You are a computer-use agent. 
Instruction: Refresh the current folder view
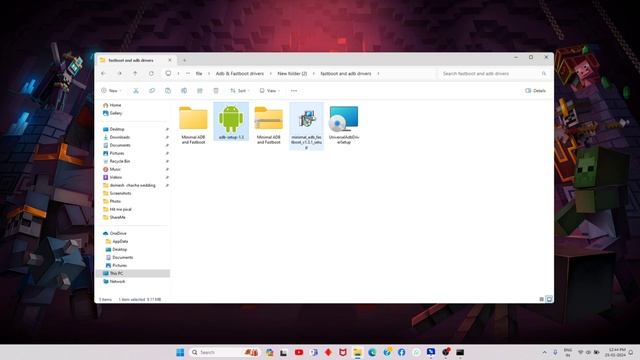coord(151,73)
